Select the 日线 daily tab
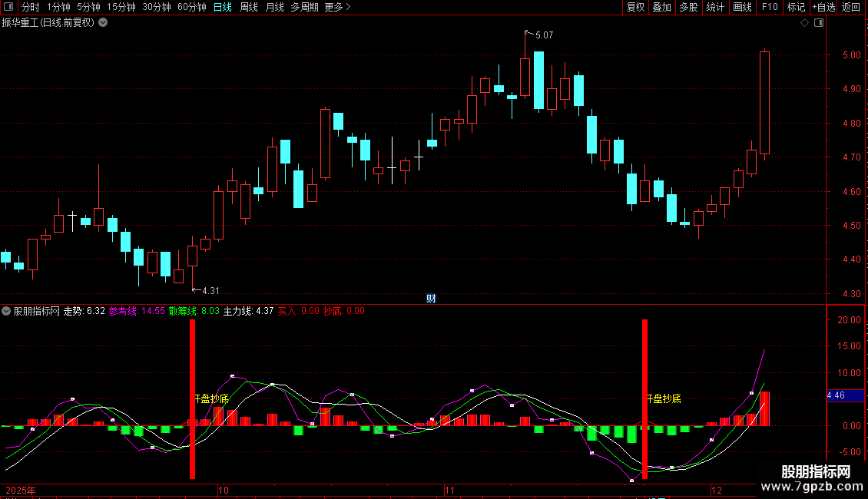This screenshot has height=499, width=868. (x=223, y=7)
